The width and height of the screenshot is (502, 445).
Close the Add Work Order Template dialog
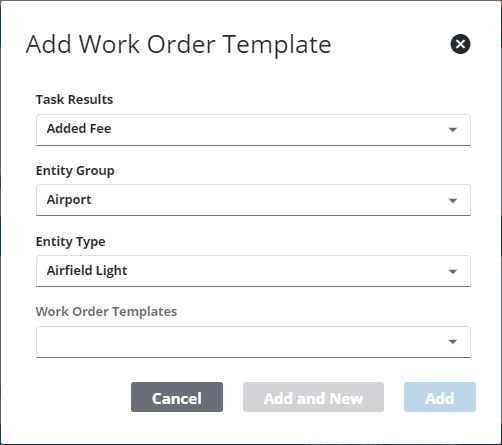[x=460, y=44]
